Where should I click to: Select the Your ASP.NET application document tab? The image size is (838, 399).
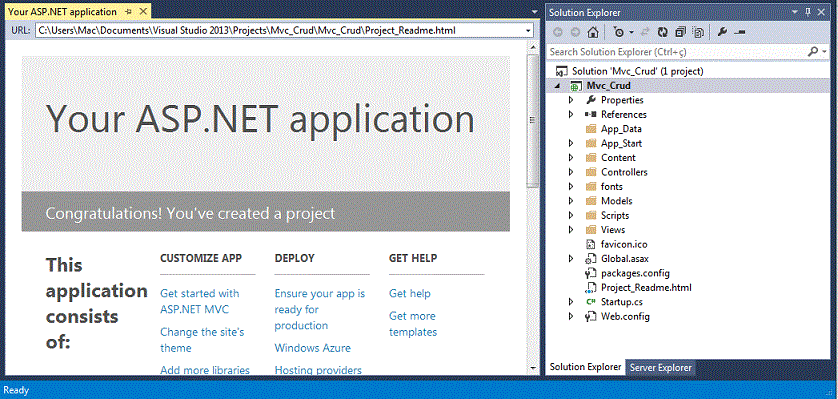63,11
